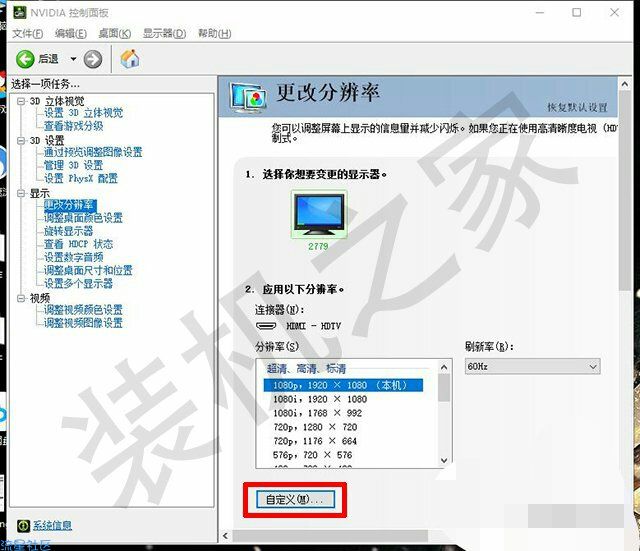Open 设置多个显示器 task
Screen dimensions: 640x551
coord(78,283)
